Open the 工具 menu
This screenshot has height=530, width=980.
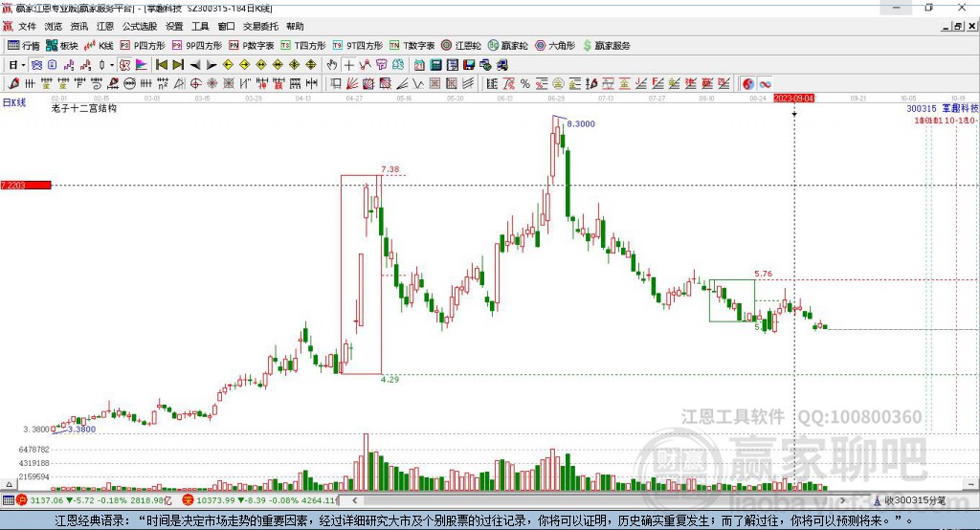(200, 26)
